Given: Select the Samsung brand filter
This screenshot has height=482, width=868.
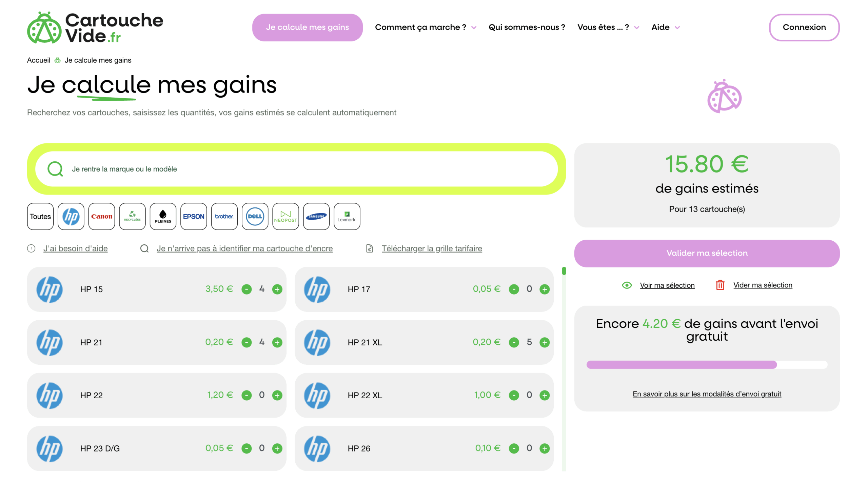Looking at the screenshot, I should click(x=316, y=216).
